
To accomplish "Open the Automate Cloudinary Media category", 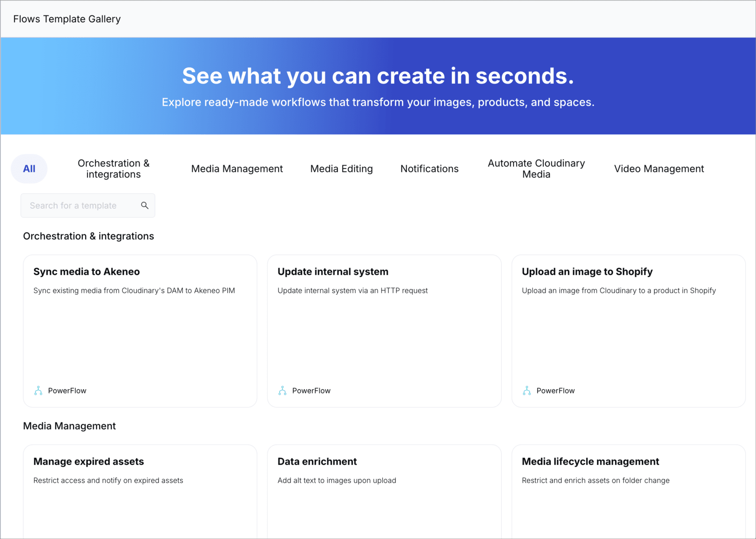I will [536, 168].
